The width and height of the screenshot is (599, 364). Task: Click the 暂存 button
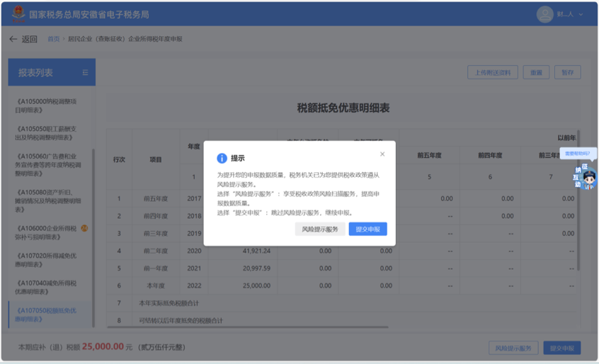tap(567, 72)
